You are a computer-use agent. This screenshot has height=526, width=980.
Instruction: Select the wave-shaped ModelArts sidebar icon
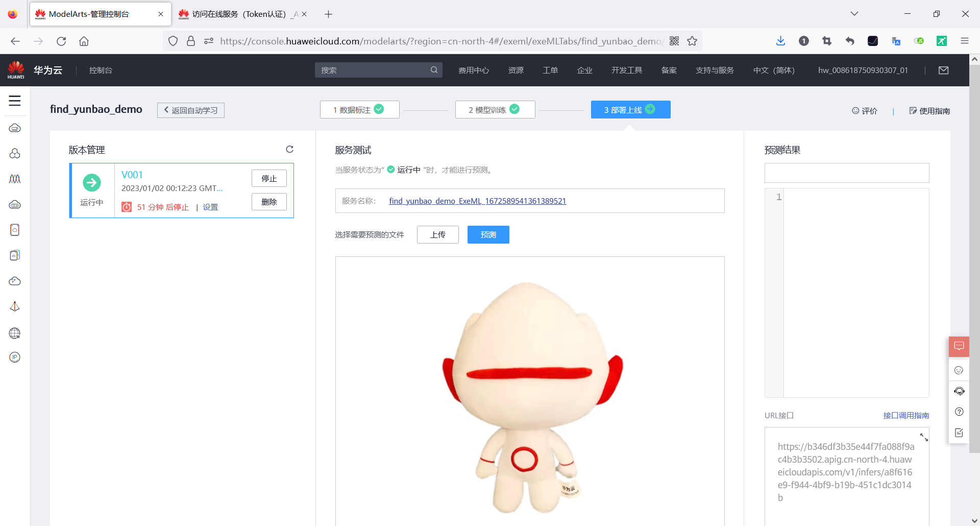pos(14,179)
